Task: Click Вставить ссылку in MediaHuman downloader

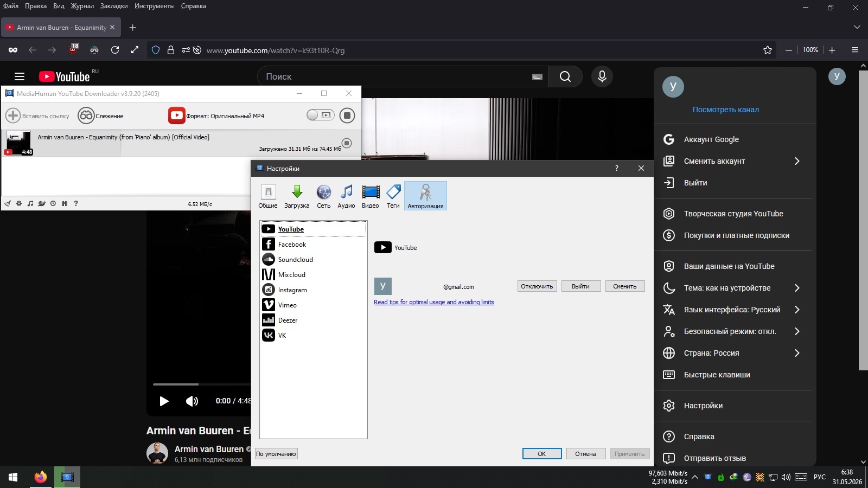Action: pos(38,115)
